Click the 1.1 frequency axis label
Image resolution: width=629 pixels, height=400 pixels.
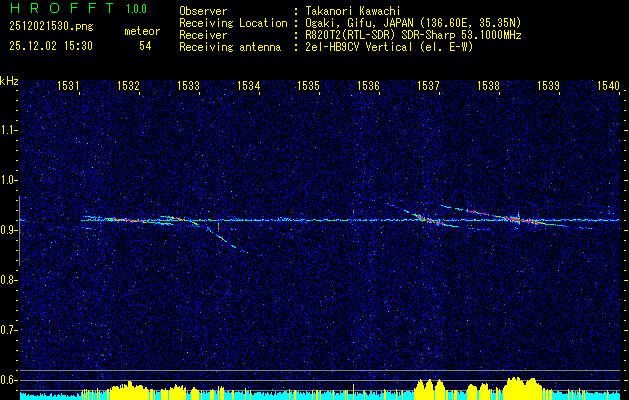[10, 130]
